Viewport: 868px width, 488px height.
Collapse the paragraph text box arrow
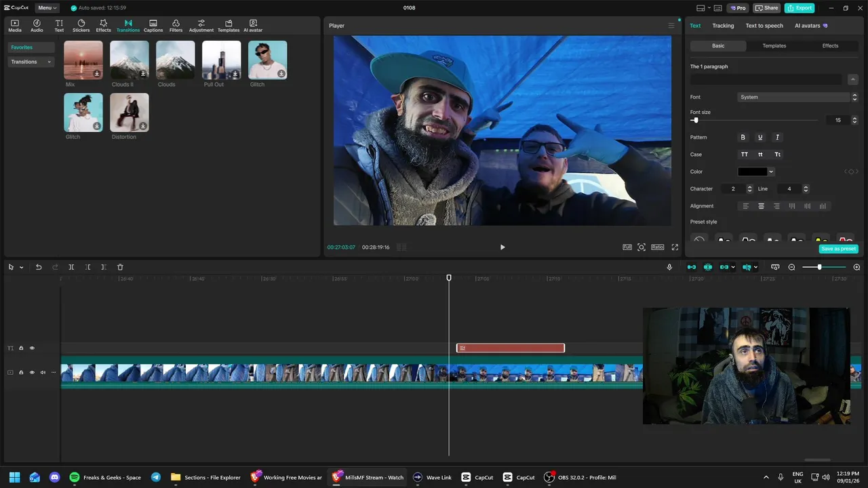[853, 79]
